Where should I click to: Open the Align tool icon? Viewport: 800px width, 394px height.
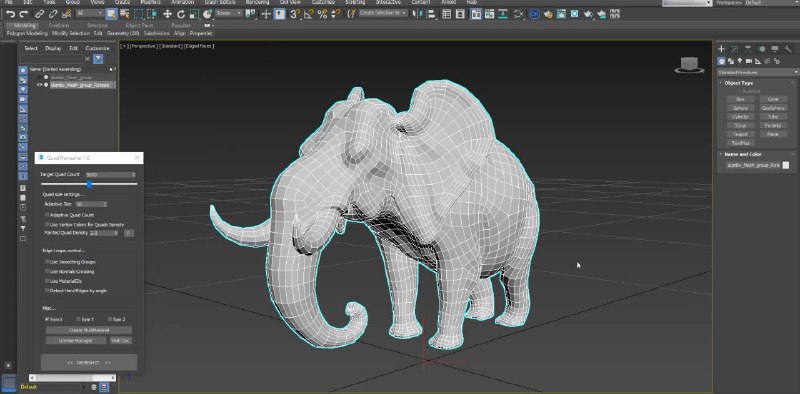point(431,14)
